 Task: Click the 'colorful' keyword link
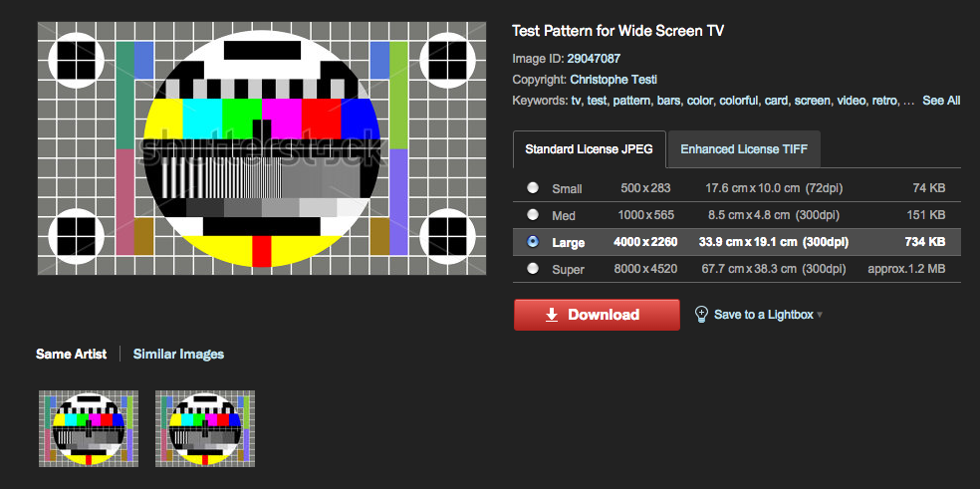click(739, 100)
